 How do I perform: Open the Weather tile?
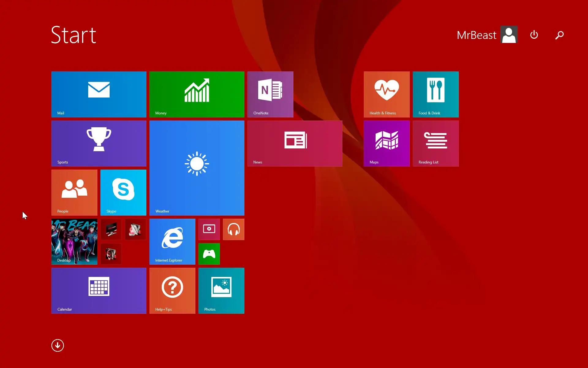[x=197, y=168]
